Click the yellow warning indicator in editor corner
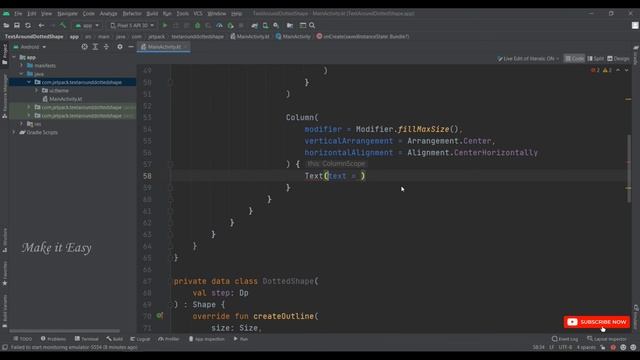This screenshot has width=640, height=360. [607, 70]
